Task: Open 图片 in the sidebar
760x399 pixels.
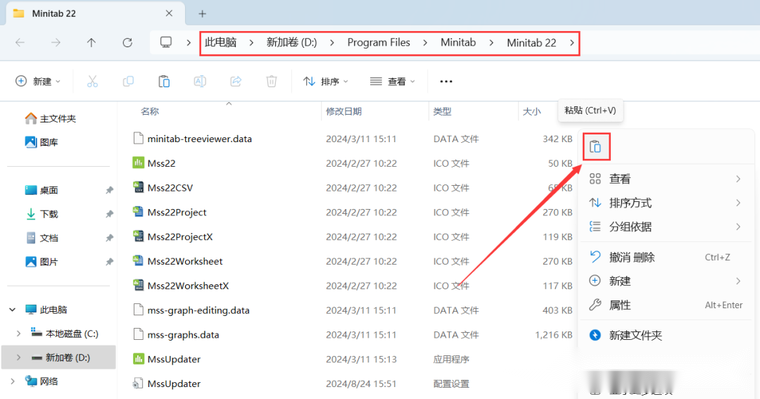Action: 42,262
